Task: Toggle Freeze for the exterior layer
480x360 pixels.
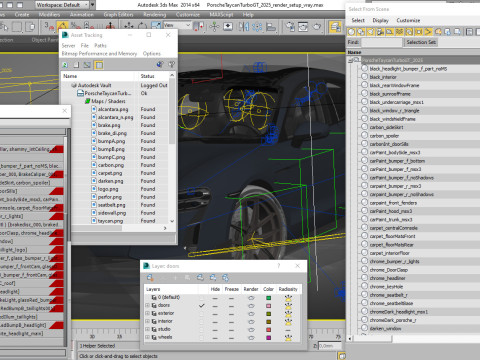Action: tap(231, 314)
